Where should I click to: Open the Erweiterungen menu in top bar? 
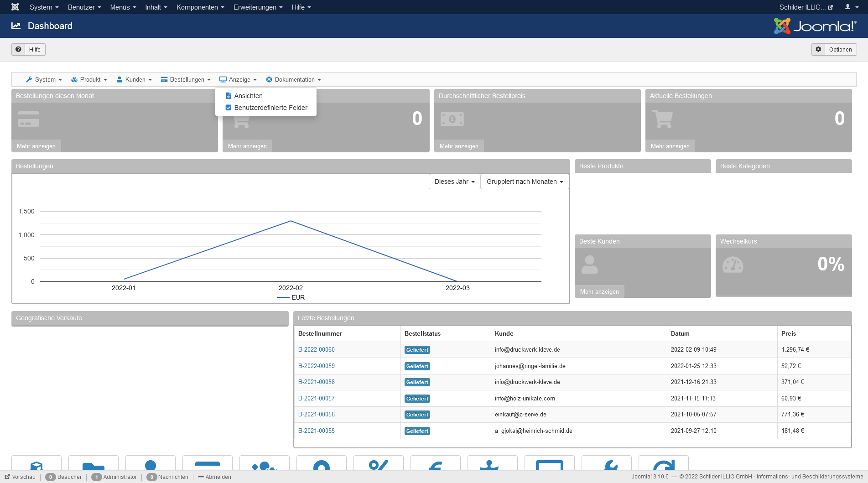tap(258, 7)
